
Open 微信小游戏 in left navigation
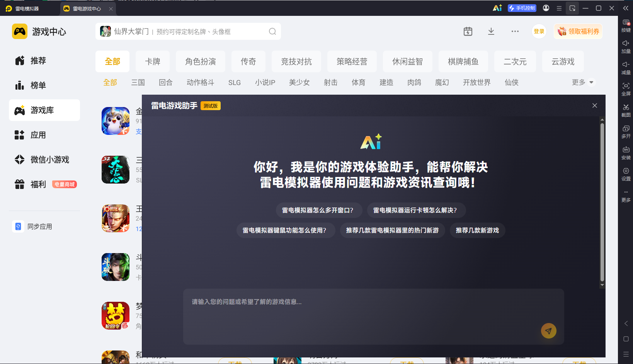tap(44, 160)
